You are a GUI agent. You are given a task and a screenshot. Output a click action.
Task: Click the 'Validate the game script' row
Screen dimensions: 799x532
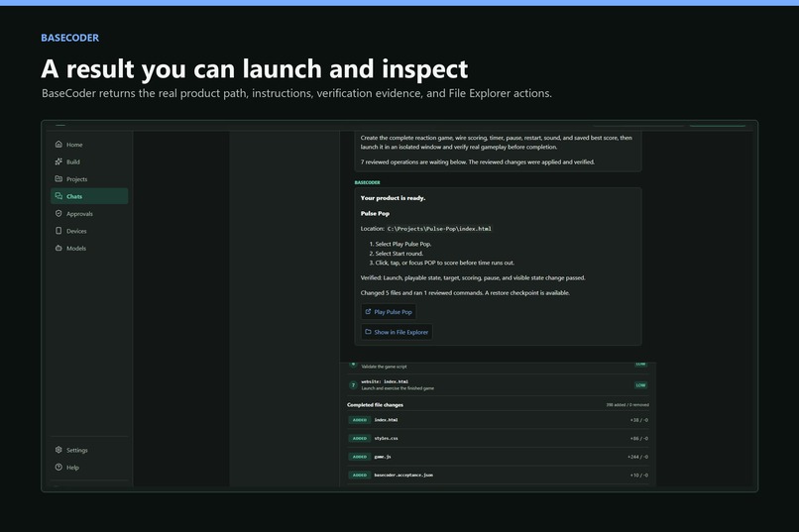click(498, 366)
